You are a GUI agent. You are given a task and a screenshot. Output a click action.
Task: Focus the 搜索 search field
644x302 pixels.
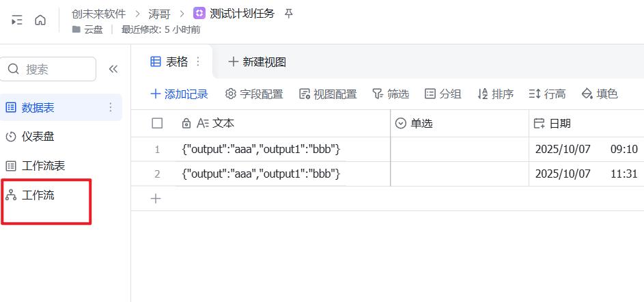pyautogui.click(x=48, y=69)
